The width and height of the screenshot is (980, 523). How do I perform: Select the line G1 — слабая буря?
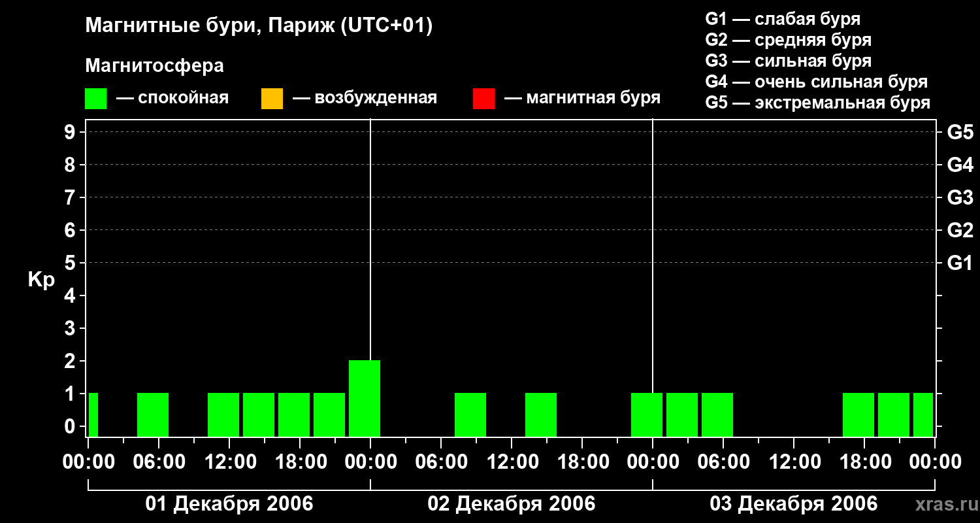pyautogui.click(x=783, y=18)
